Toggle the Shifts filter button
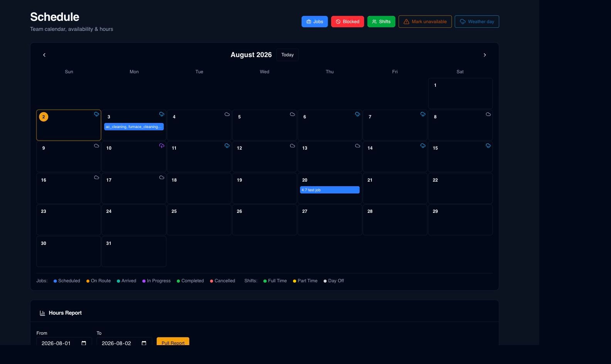Screen dimensions: 611x364 381,22
